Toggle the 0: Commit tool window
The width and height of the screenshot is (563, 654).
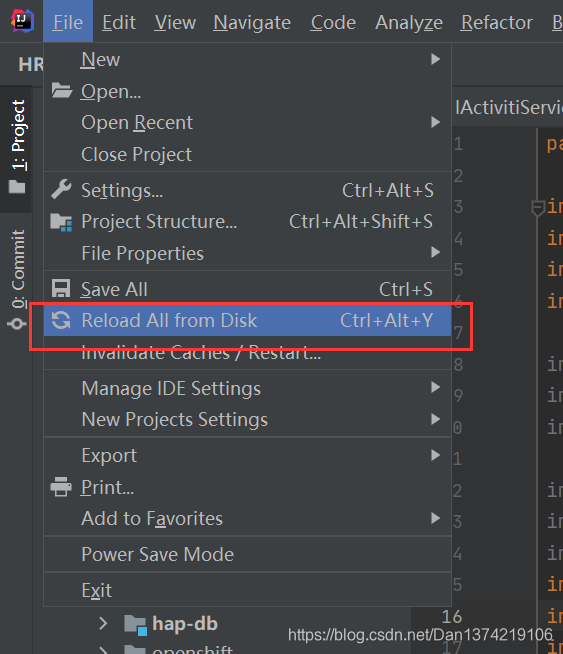18,279
